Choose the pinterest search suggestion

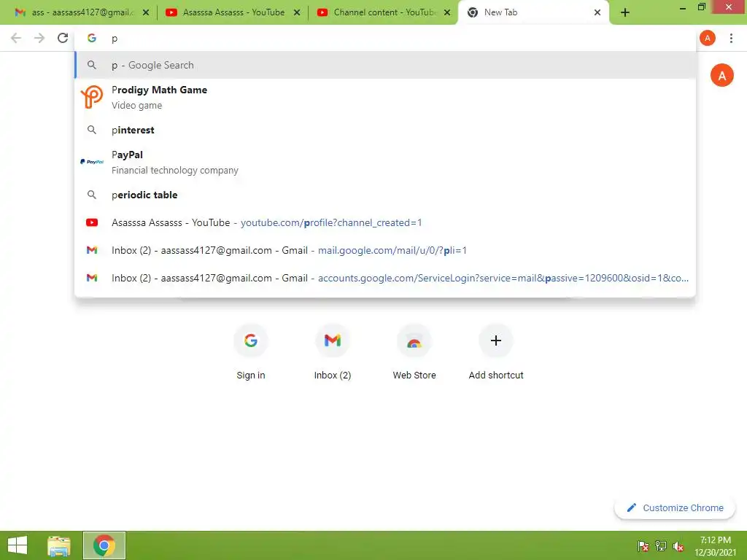(385, 130)
